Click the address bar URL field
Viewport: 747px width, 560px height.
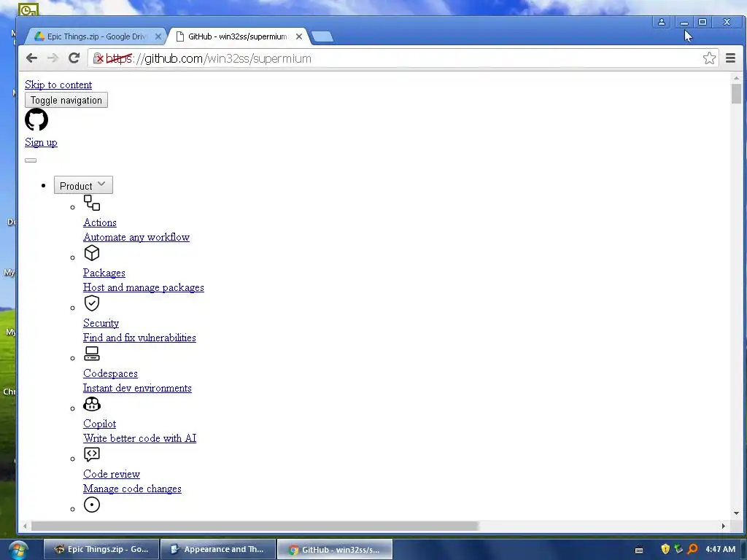pos(403,58)
